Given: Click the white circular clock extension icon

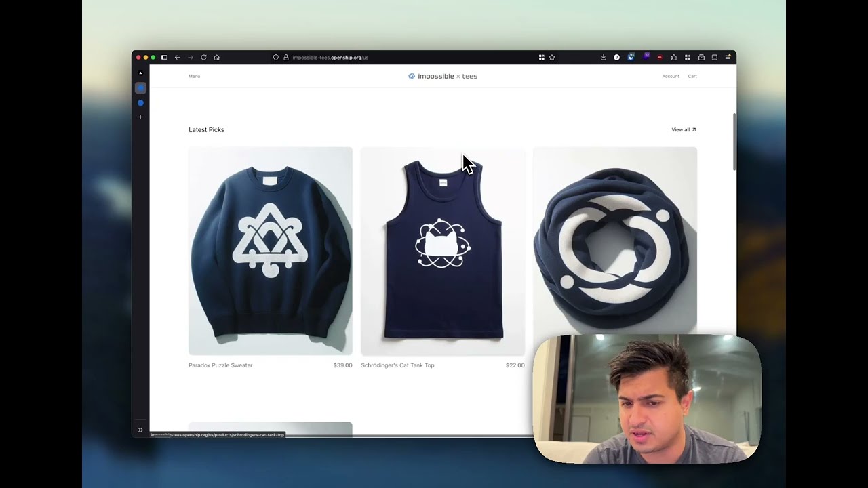Looking at the screenshot, I should [x=616, y=58].
